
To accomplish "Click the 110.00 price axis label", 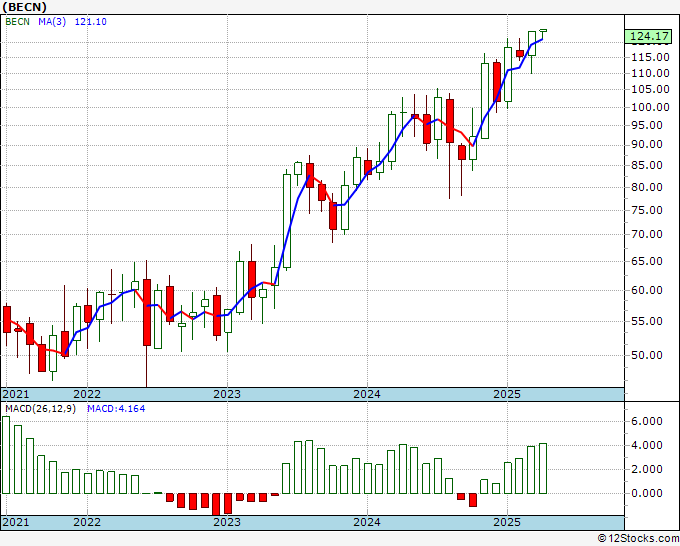I will (650, 73).
